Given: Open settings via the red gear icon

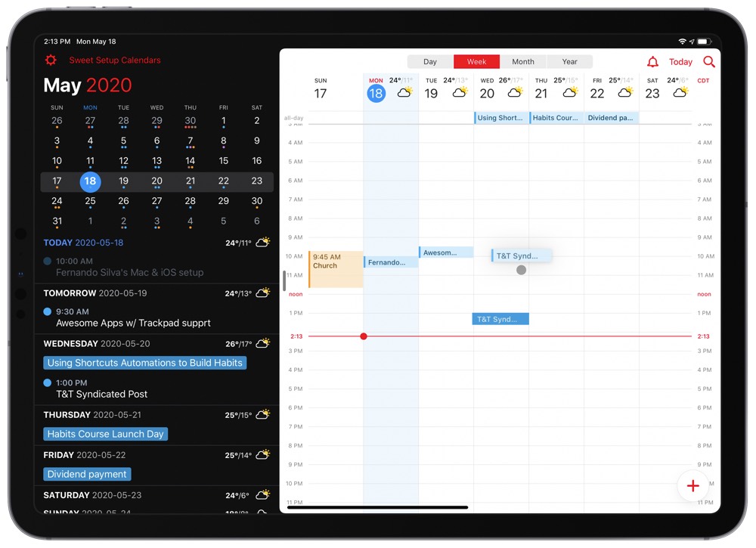Looking at the screenshot, I should (51, 60).
